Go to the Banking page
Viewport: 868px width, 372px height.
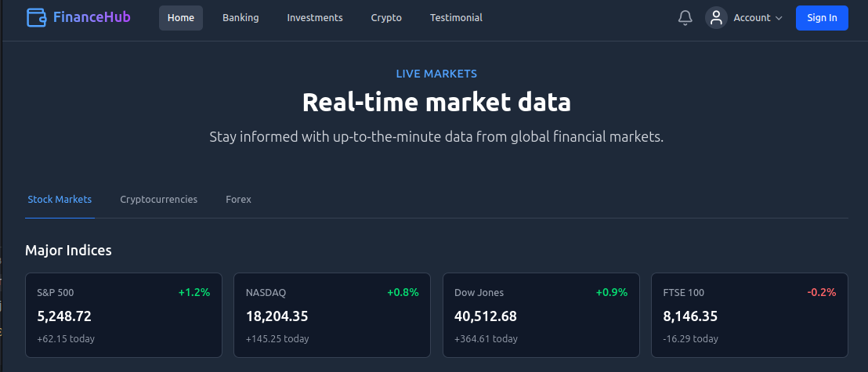point(241,18)
